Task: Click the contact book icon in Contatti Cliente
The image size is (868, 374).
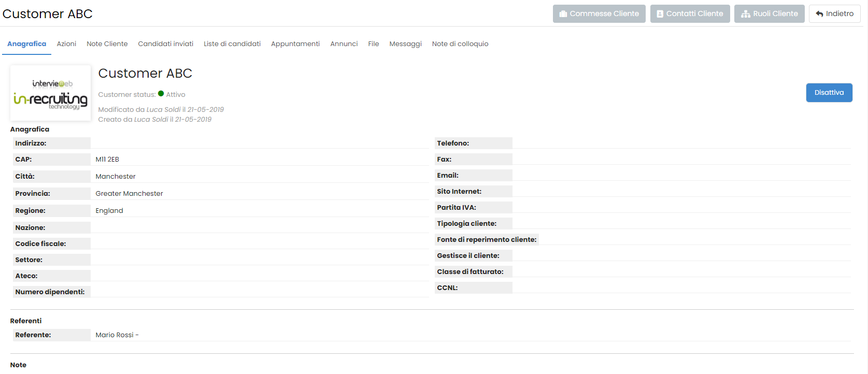Action: coord(660,14)
